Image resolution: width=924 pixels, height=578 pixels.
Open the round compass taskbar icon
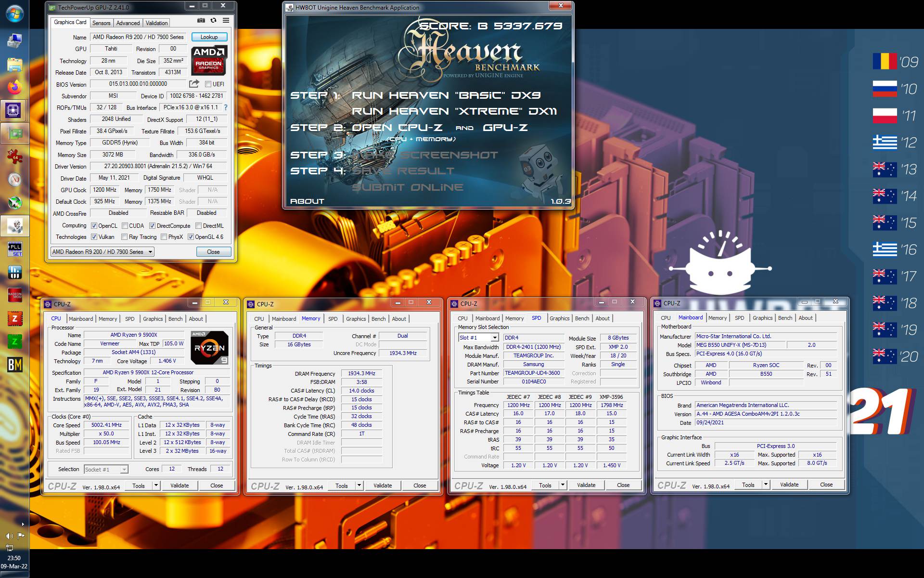click(14, 180)
